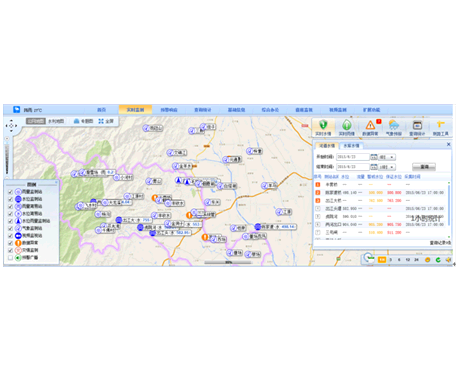Click the map pan navigation arrows control
This screenshot has width=460, height=370.
pyautogui.click(x=11, y=126)
